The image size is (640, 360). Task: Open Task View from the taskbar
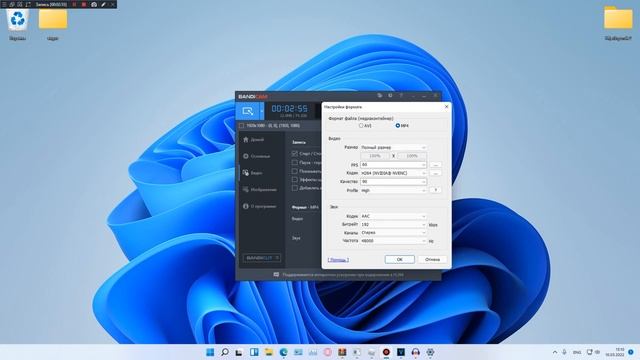[x=239, y=352]
